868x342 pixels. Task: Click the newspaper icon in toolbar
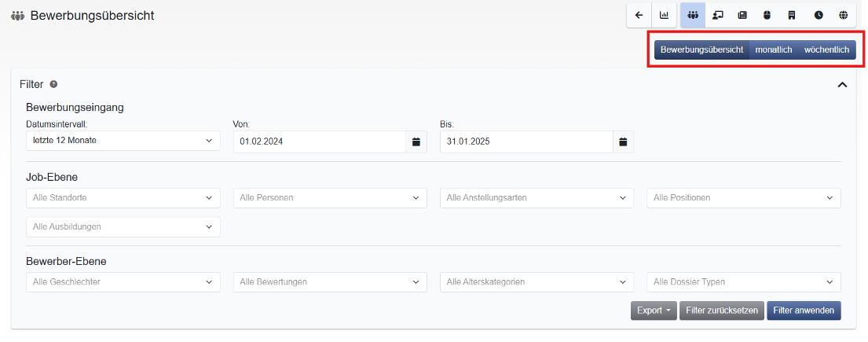[x=742, y=16]
